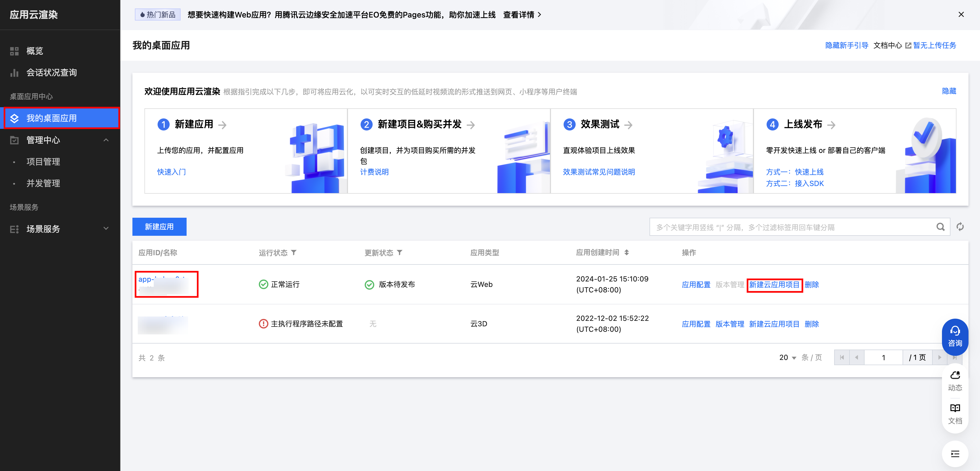Click 隐藏新手引导 link
The width and height of the screenshot is (980, 471).
pyautogui.click(x=846, y=45)
